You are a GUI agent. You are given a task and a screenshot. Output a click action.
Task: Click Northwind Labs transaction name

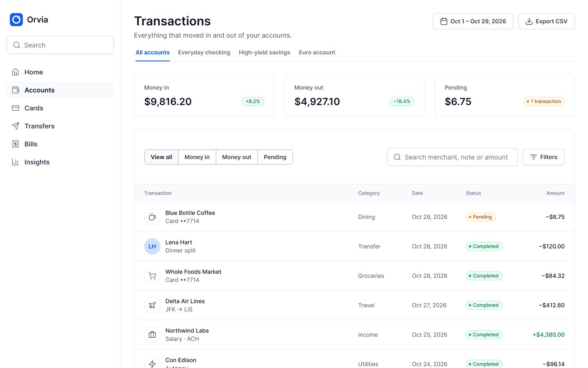187,331
